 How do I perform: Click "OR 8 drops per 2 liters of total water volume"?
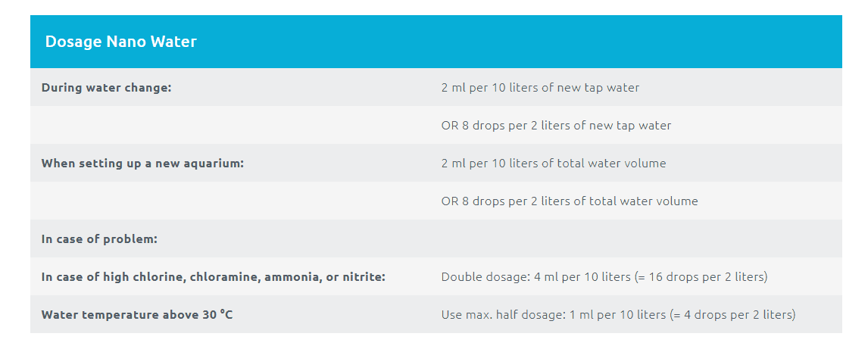570,201
